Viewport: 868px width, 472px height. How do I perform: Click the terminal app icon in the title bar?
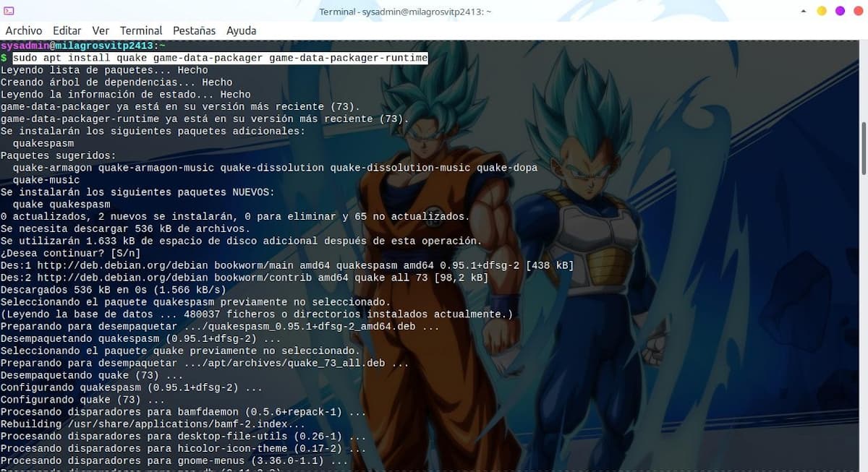9,11
